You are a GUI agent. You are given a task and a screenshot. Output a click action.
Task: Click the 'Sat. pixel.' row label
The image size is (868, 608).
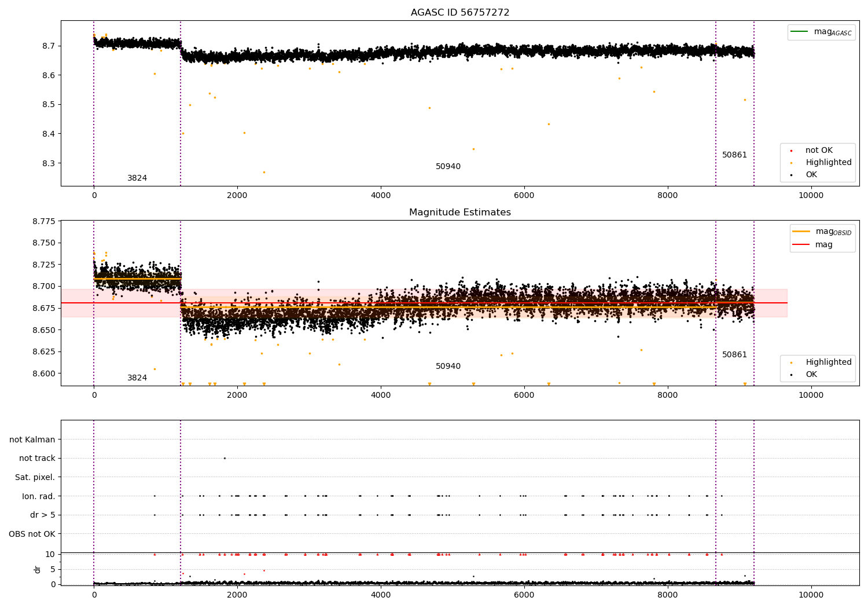point(35,478)
